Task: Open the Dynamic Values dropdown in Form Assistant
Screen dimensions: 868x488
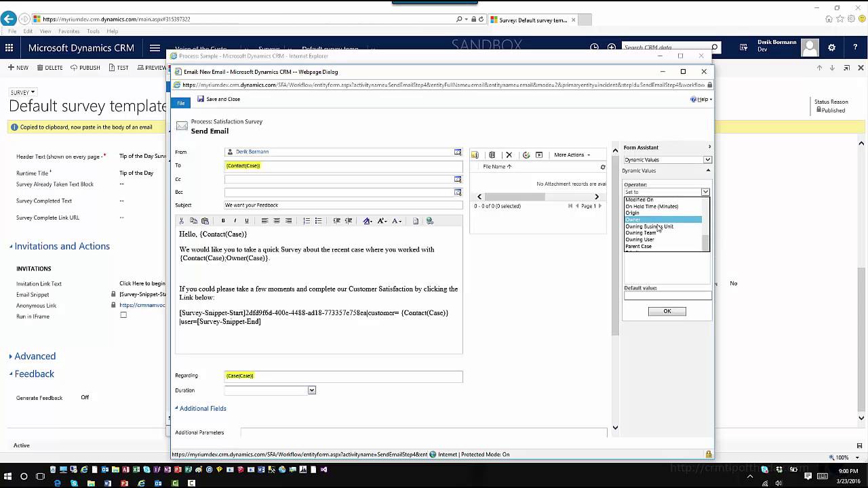Action: tap(667, 160)
